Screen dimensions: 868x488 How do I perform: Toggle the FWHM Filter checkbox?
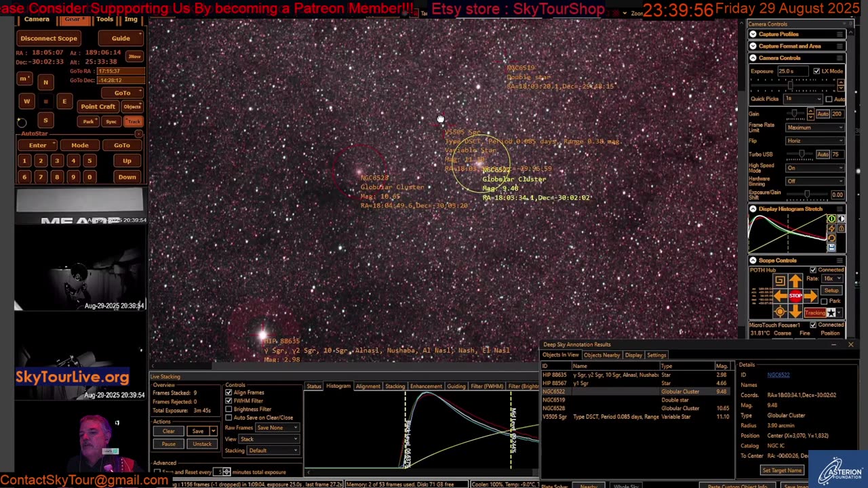[x=229, y=401]
